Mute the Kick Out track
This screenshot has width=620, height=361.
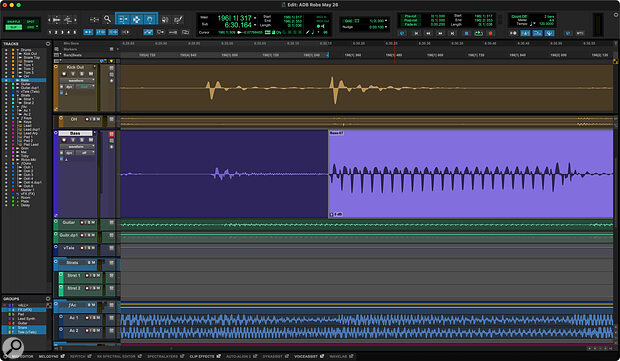click(x=91, y=74)
